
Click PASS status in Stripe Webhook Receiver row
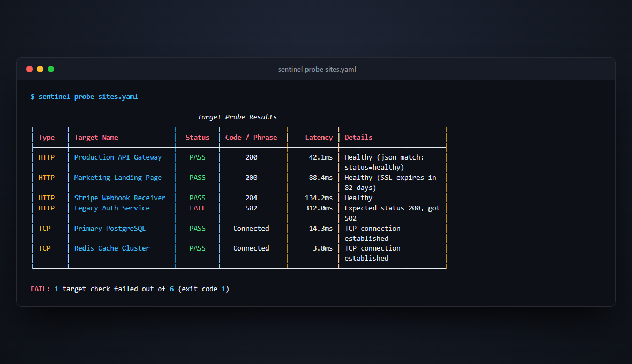tap(198, 198)
